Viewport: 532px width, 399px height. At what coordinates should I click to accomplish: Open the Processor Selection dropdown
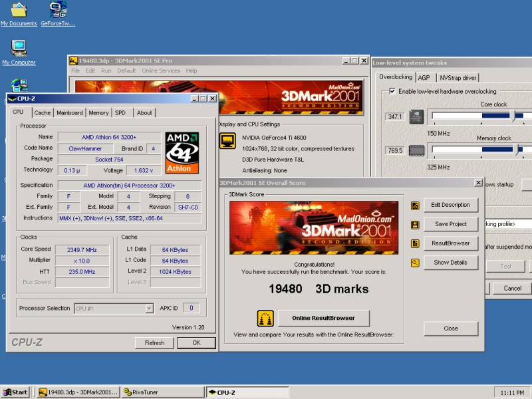[x=149, y=309]
